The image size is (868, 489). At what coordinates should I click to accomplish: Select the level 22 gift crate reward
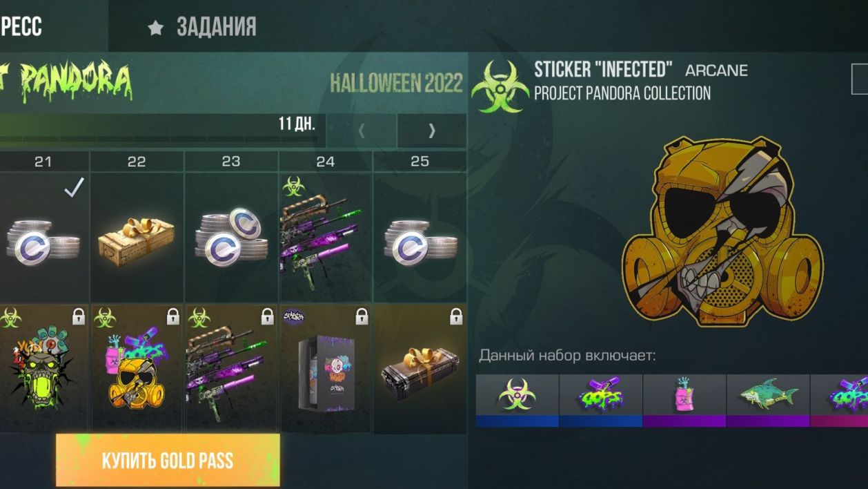[137, 237]
